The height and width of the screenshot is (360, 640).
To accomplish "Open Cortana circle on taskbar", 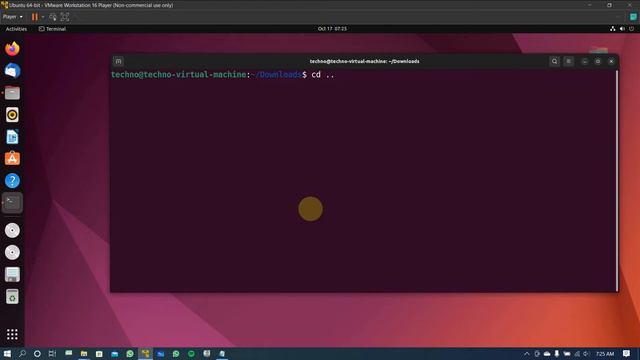I will (37, 353).
